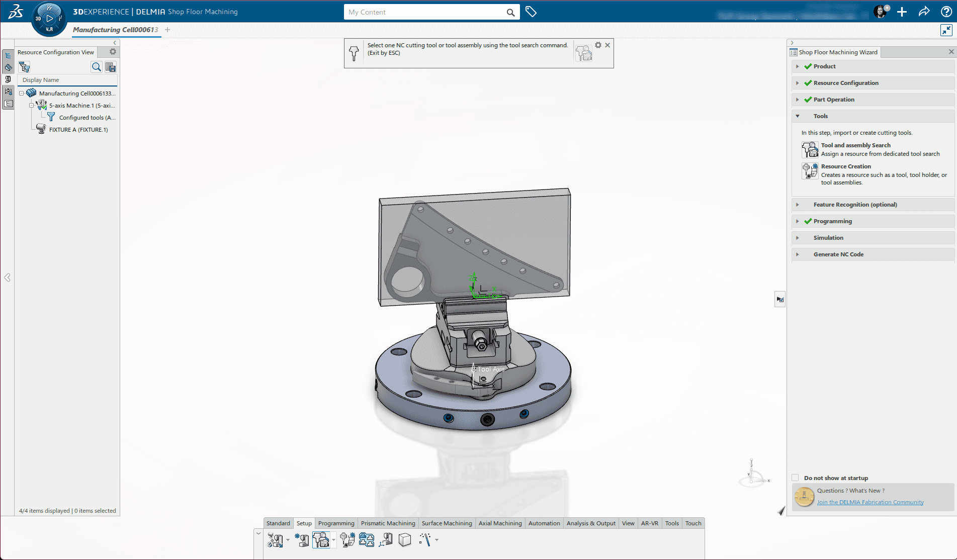957x560 pixels.
Task: Click the magic wand toolbar icon
Action: point(425,540)
